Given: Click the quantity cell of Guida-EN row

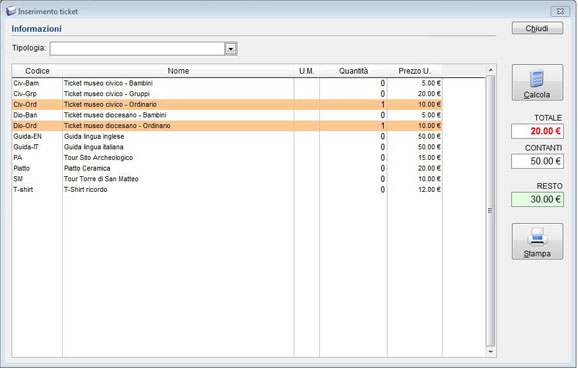Looking at the screenshot, I should click(353, 136).
